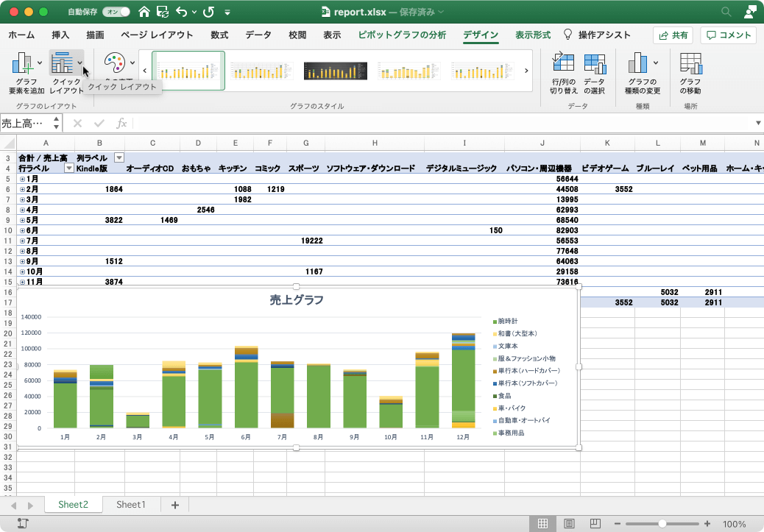Screen dimensions: 764x532
Task: Go to next sheet arrow
Action: pyautogui.click(x=30, y=506)
